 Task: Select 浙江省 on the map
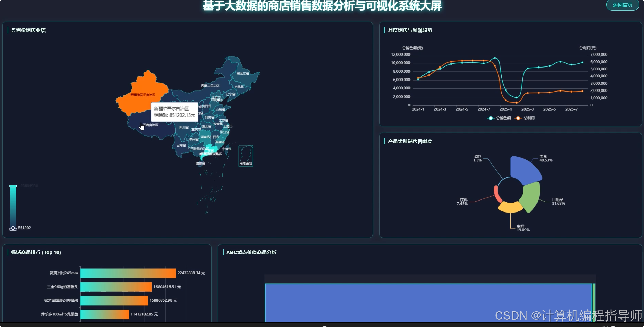(225, 132)
